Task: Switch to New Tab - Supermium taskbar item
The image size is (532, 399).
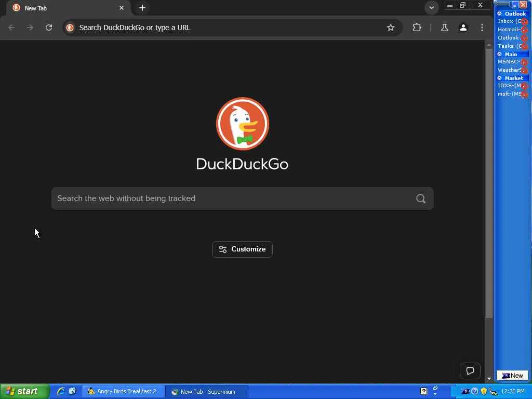Action: click(207, 392)
